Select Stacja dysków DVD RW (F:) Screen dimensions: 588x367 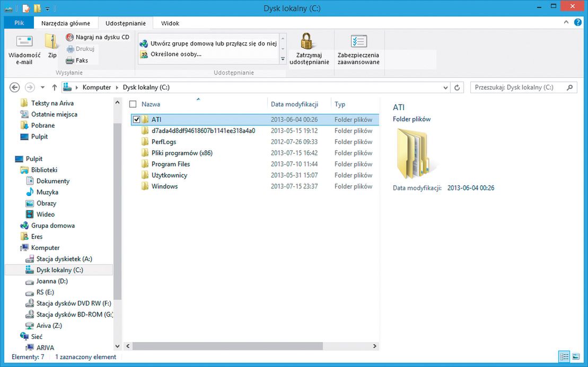(74, 303)
